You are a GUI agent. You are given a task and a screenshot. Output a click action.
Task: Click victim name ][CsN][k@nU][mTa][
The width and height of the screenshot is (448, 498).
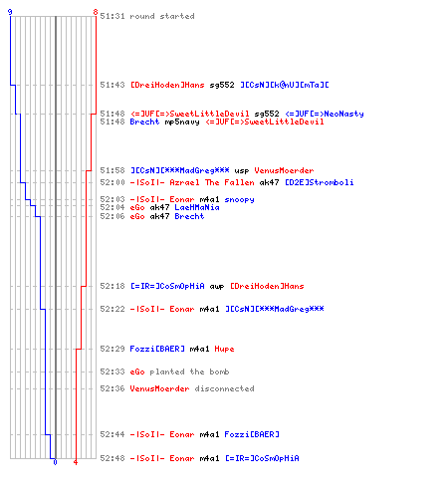click(285, 85)
